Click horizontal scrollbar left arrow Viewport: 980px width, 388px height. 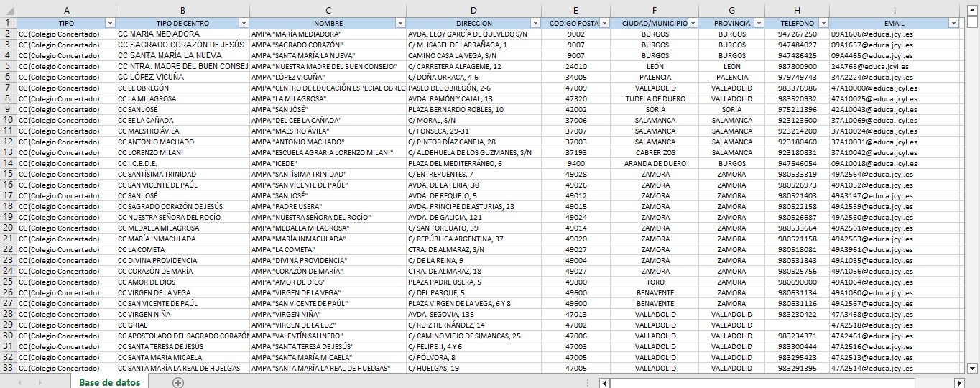point(604,383)
